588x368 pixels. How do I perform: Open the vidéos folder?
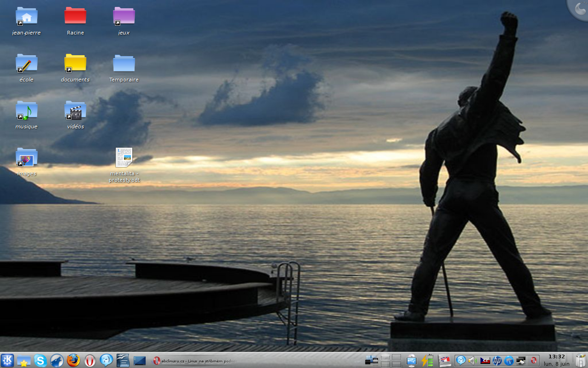point(75,115)
